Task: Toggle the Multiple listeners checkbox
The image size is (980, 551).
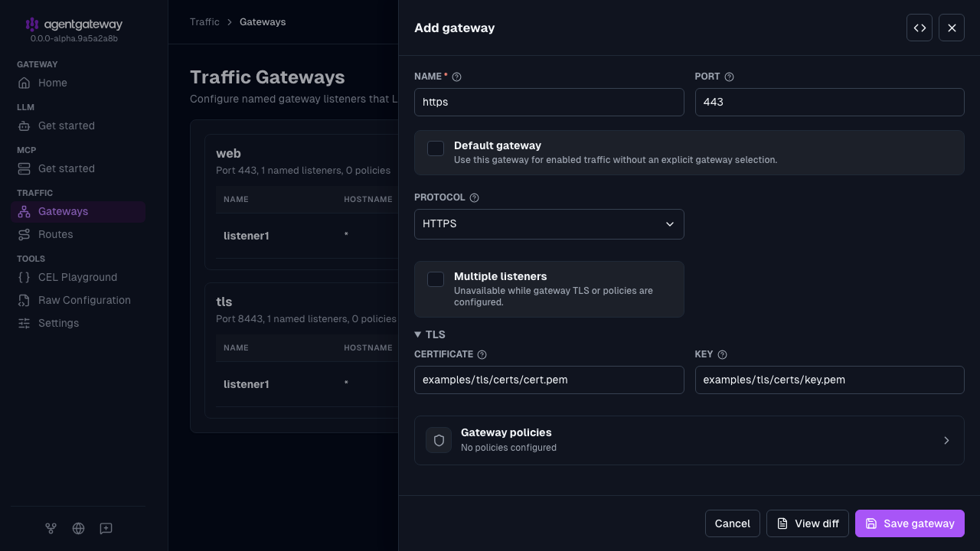Action: [436, 279]
